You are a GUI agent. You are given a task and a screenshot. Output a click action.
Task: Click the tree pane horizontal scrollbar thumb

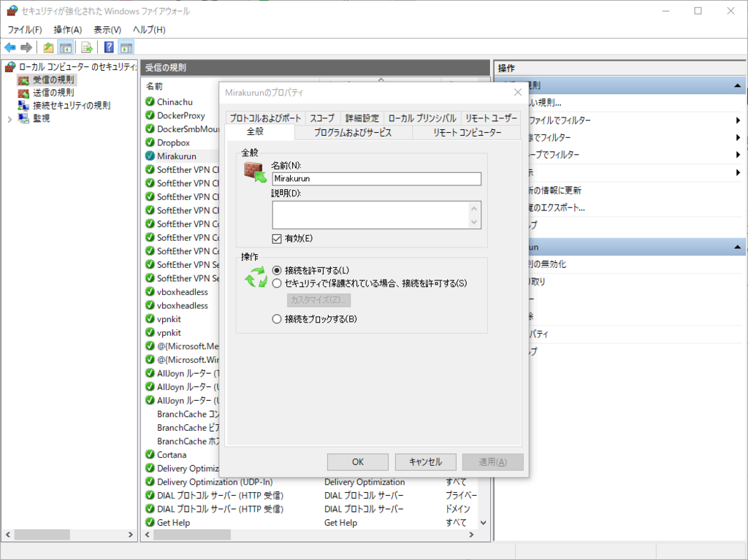[42, 534]
